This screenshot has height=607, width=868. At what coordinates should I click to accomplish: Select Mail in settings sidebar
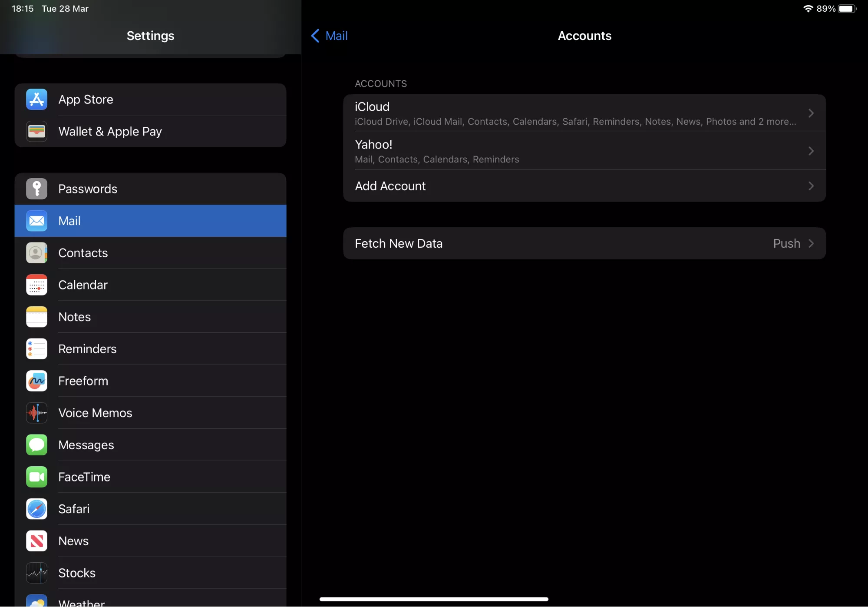coord(150,221)
